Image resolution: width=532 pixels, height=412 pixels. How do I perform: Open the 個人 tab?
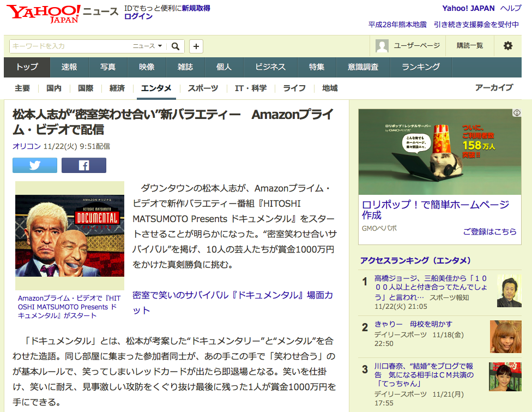[224, 67]
